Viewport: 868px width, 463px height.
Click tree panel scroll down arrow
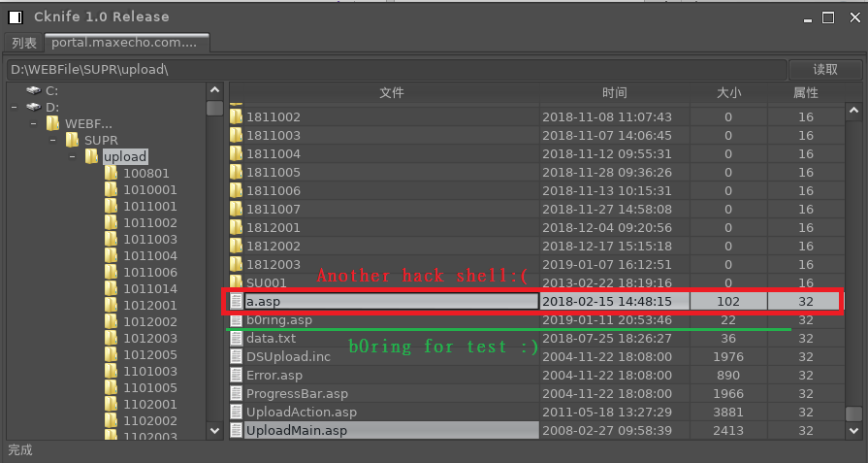tap(214, 430)
